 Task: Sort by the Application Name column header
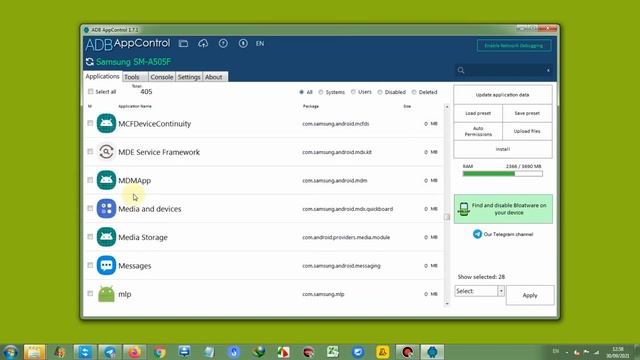135,106
